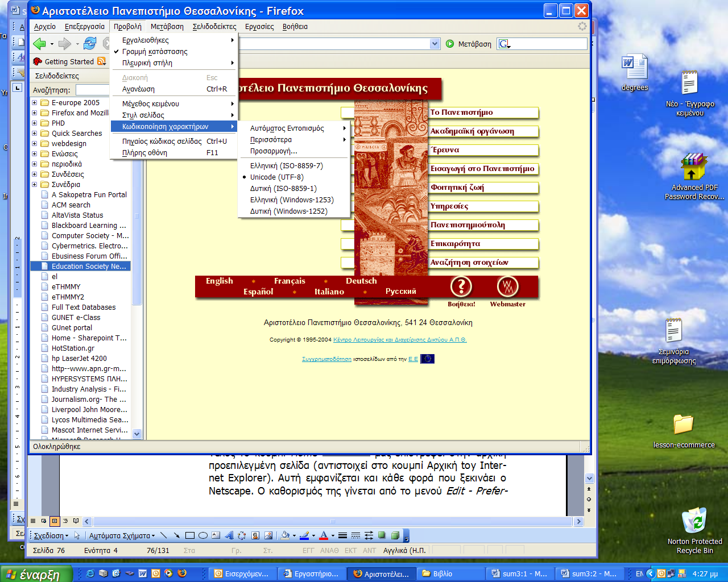Click the Shadow Style green square icon
728x582 pixels.
click(382, 535)
